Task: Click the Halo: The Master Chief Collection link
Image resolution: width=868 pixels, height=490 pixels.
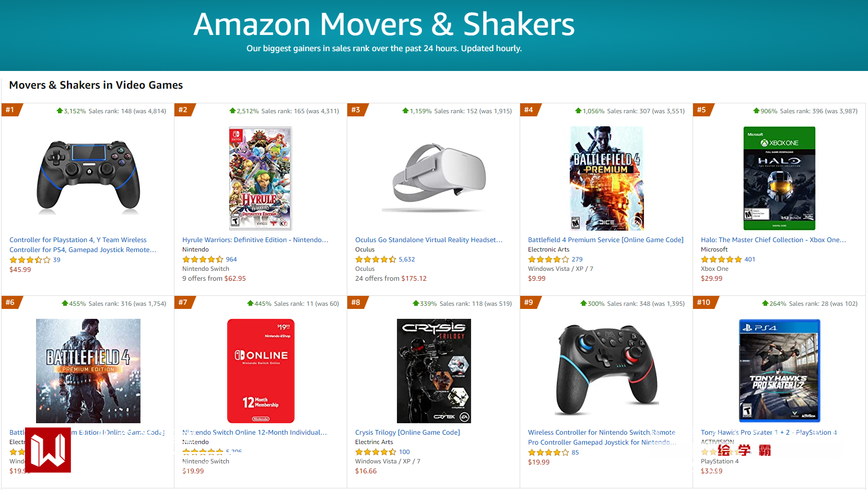Action: (x=773, y=240)
